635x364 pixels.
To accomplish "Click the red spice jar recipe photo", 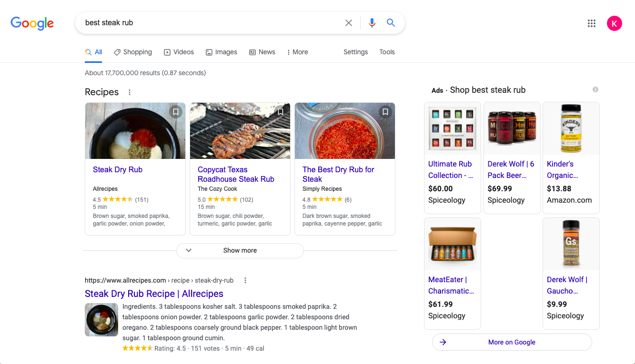I will tap(345, 131).
